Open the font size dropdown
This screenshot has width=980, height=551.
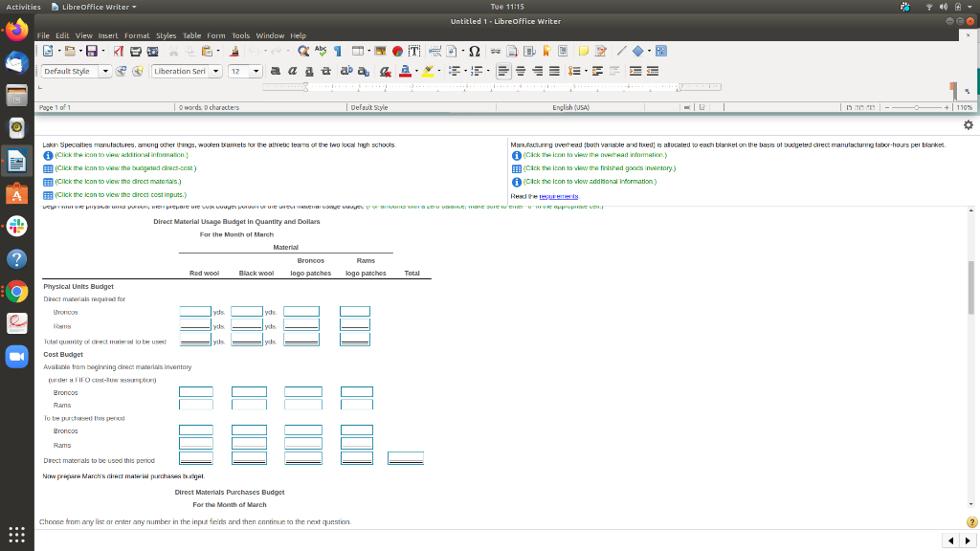(x=256, y=70)
